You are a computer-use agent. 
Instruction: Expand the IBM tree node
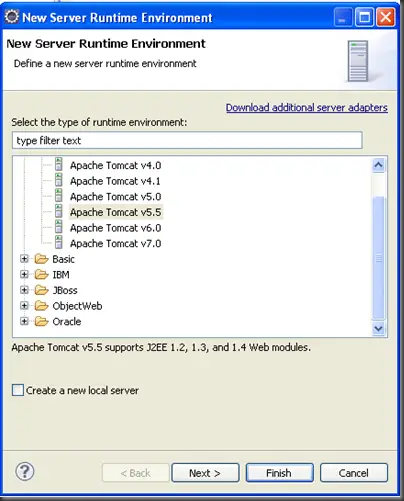pos(24,274)
